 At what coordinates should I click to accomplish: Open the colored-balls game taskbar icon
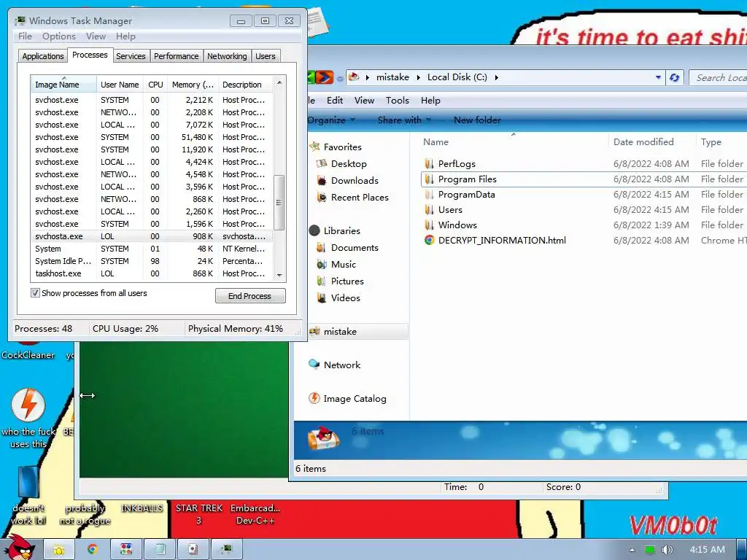pyautogui.click(x=125, y=550)
